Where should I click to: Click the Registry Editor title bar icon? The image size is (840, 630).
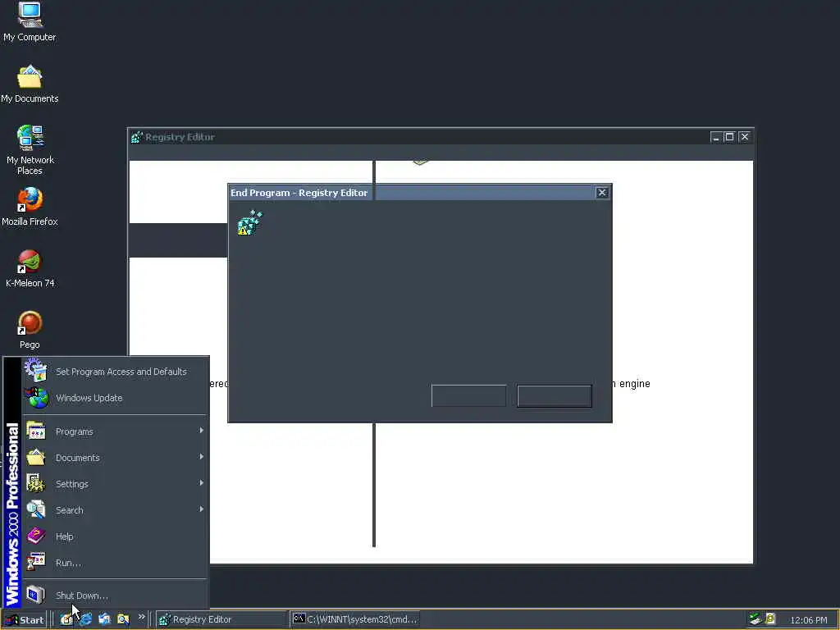[x=137, y=137]
